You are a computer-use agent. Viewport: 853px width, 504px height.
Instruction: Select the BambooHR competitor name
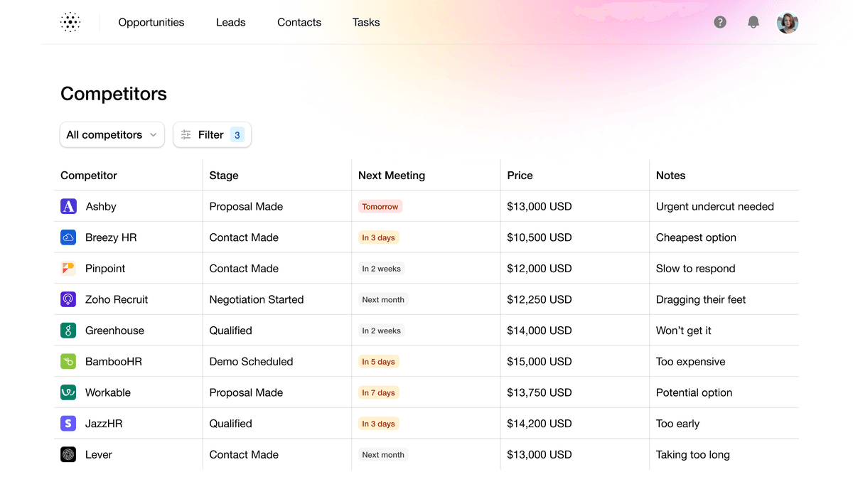tap(114, 361)
